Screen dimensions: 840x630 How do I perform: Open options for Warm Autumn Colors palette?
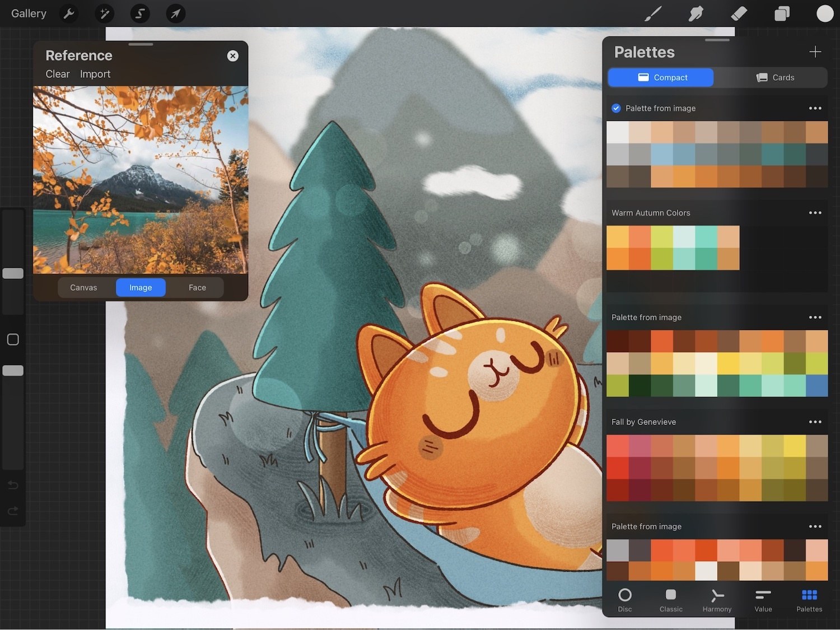tap(815, 213)
